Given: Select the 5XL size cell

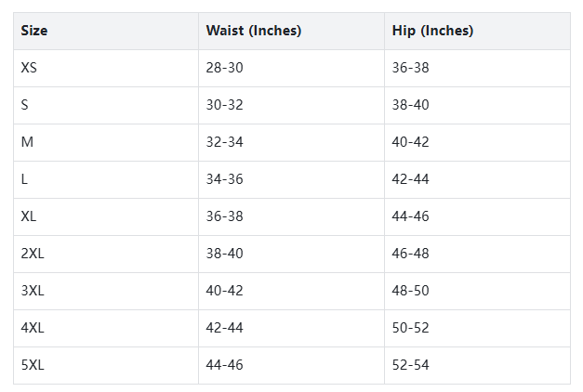Looking at the screenshot, I should coord(33,365).
